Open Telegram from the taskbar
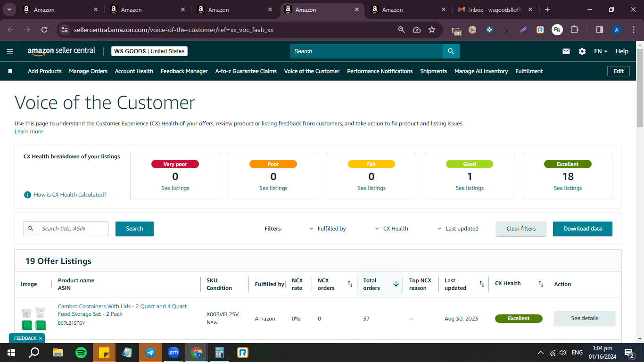The height and width of the screenshot is (362, 644). click(x=150, y=352)
